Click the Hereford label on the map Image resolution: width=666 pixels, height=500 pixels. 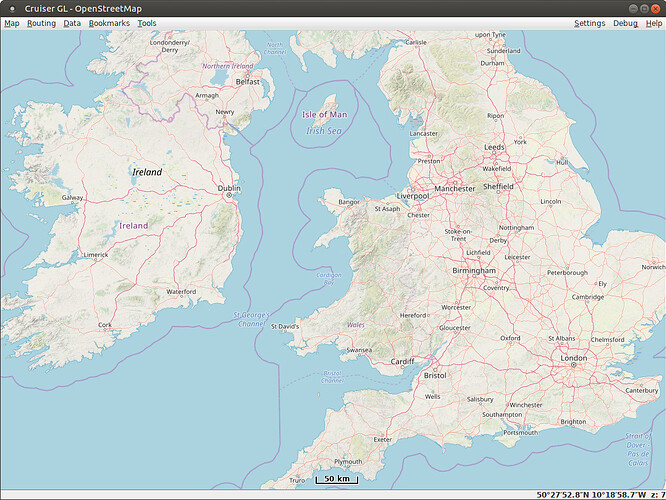pyautogui.click(x=413, y=315)
